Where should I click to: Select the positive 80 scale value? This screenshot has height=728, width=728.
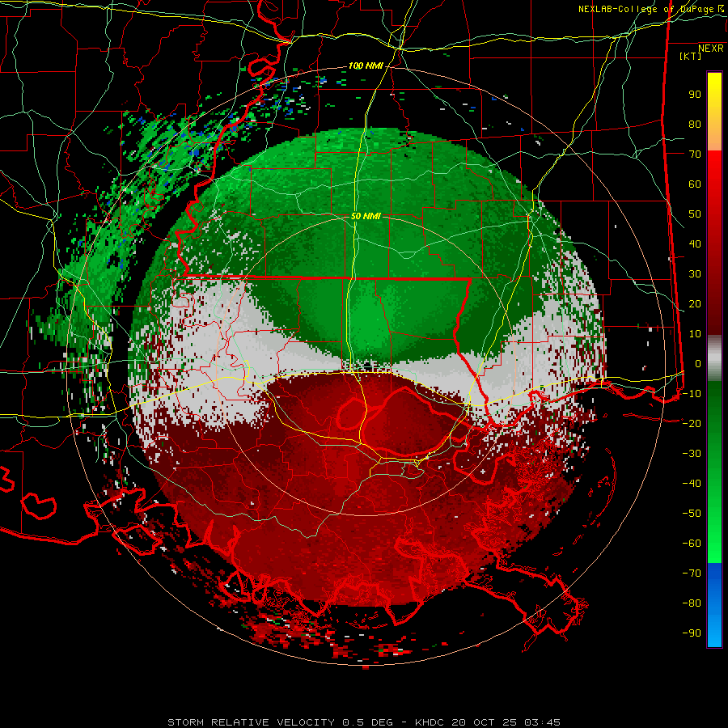(x=695, y=124)
